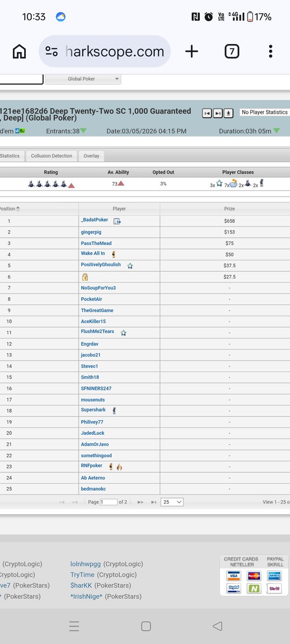This screenshot has width=290, height=644.
Task: Sort by the Position column header
Action: [x=10, y=209]
